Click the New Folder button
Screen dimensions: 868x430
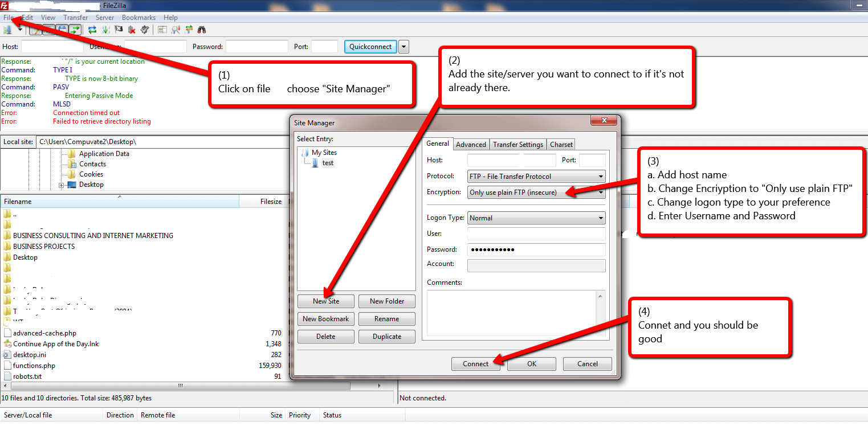(387, 301)
